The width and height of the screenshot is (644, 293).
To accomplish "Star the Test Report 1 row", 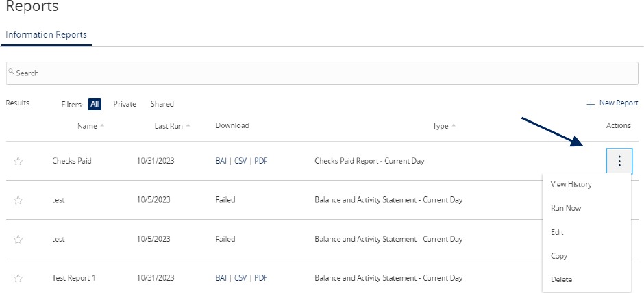I will [18, 278].
